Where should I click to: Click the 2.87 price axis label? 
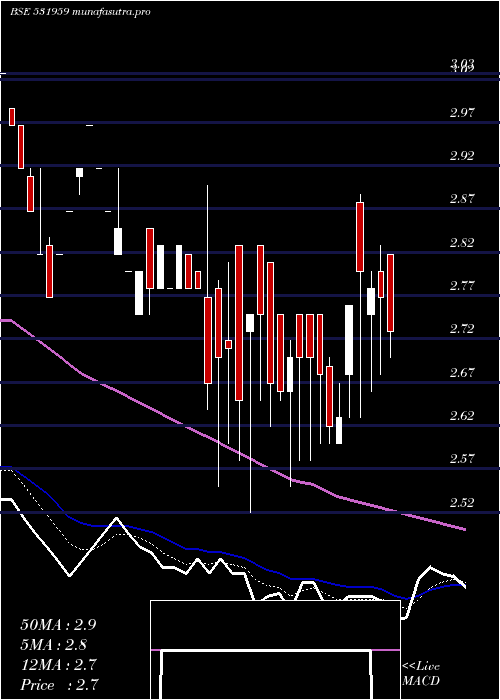click(462, 199)
